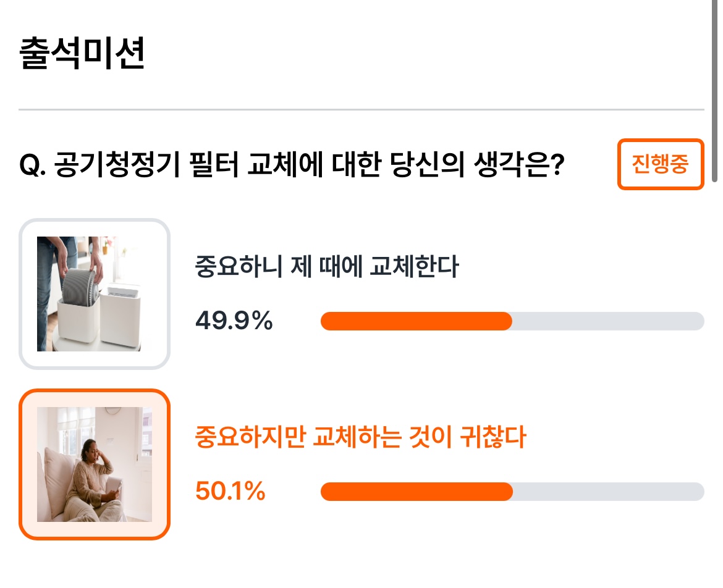Click the white purifier box in first image
Image resolution: width=723 pixels, height=588 pixels.
[120, 316]
